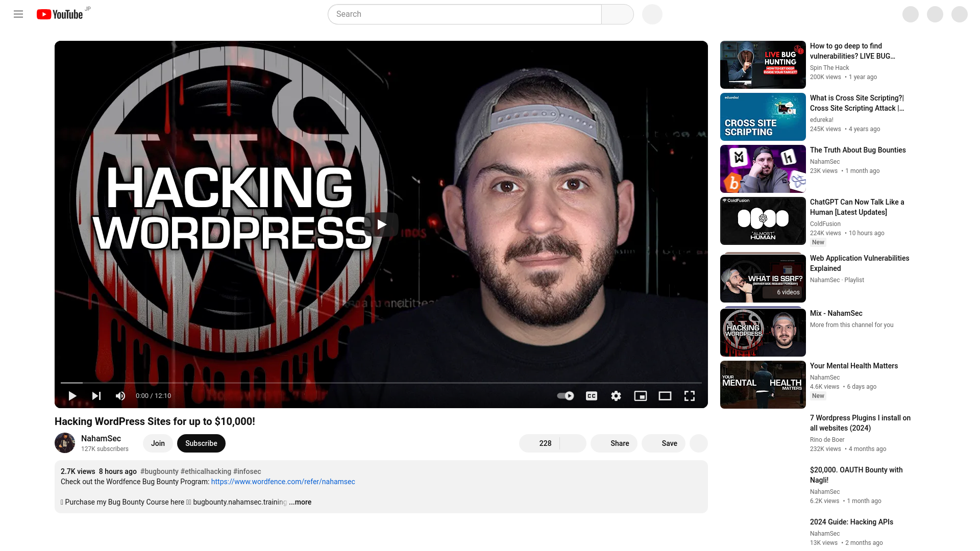Open '2024 Guide: Hacking APIs' video
This screenshot has height=551, width=980.
pos(851,522)
